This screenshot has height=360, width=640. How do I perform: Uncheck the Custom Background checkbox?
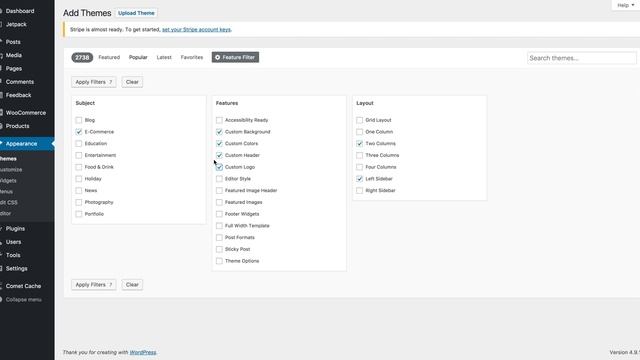(219, 132)
